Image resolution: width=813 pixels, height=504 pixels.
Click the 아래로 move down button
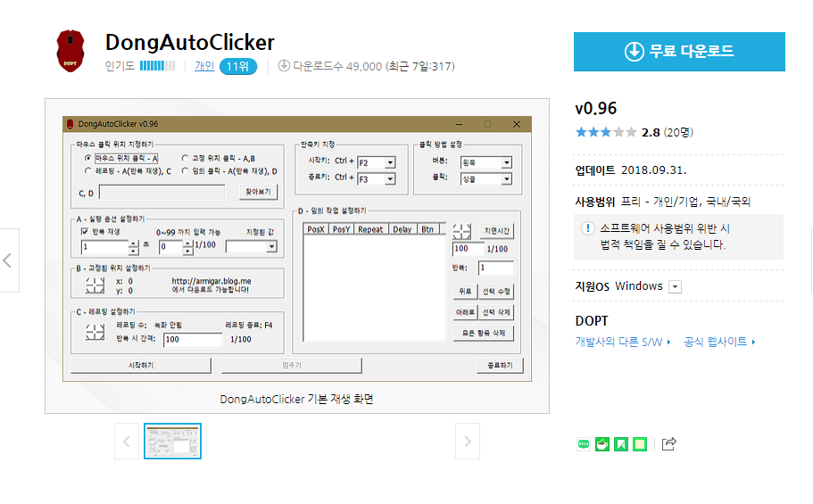[x=465, y=312]
